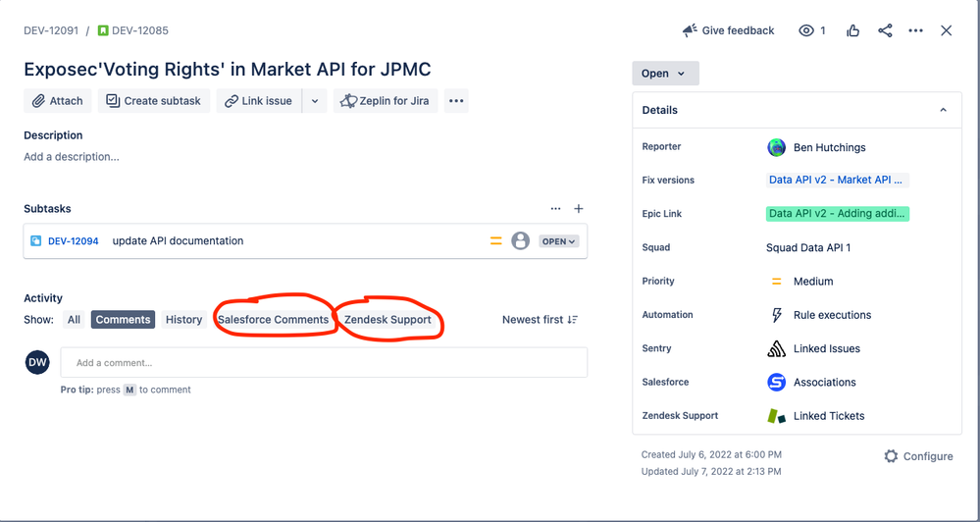980x522 pixels.
Task: Add a subtask with the plus icon
Action: click(579, 209)
